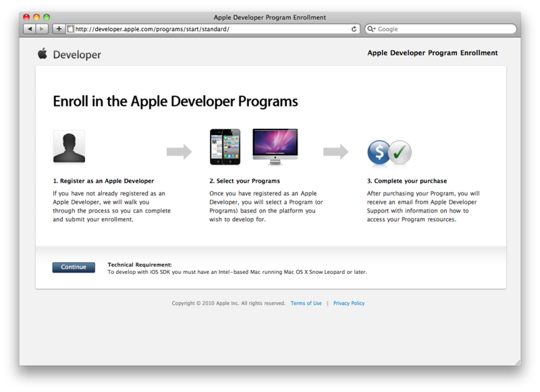Click the blue dollar sign icon
Image resolution: width=540 pixels, height=392 pixels.
coord(379,152)
